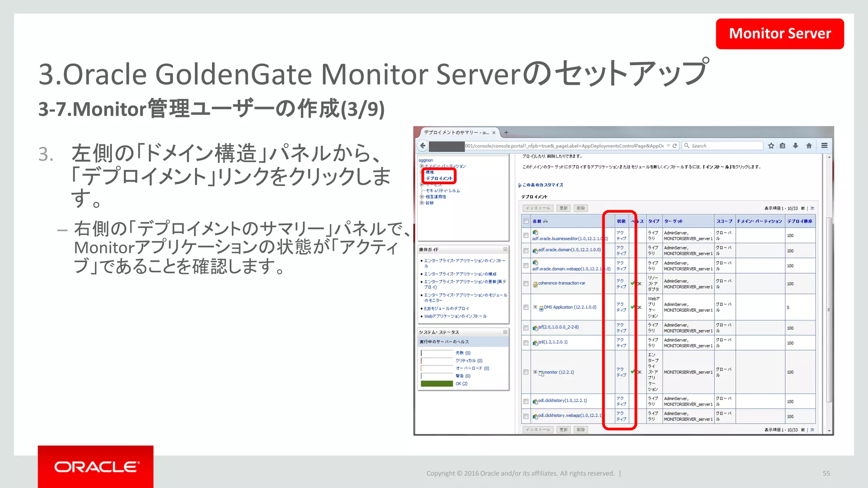Image resolution: width=868 pixels, height=488 pixels.
Task: Go back with the browser back arrow
Action: click(423, 146)
